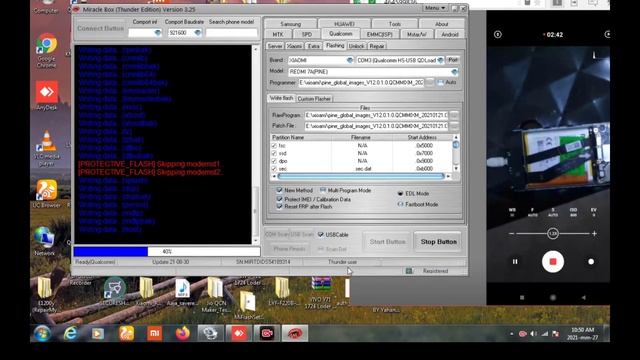
Task: Stop the recording with the red button
Action: [x=553, y=262]
